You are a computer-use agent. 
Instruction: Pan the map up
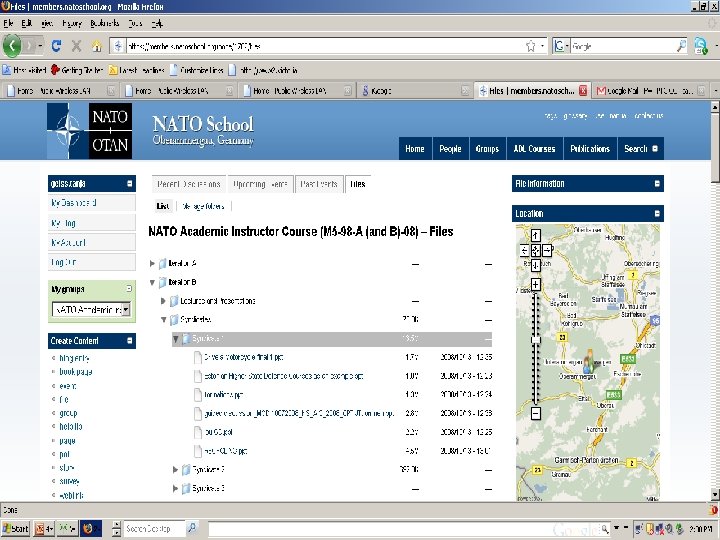coord(535,236)
